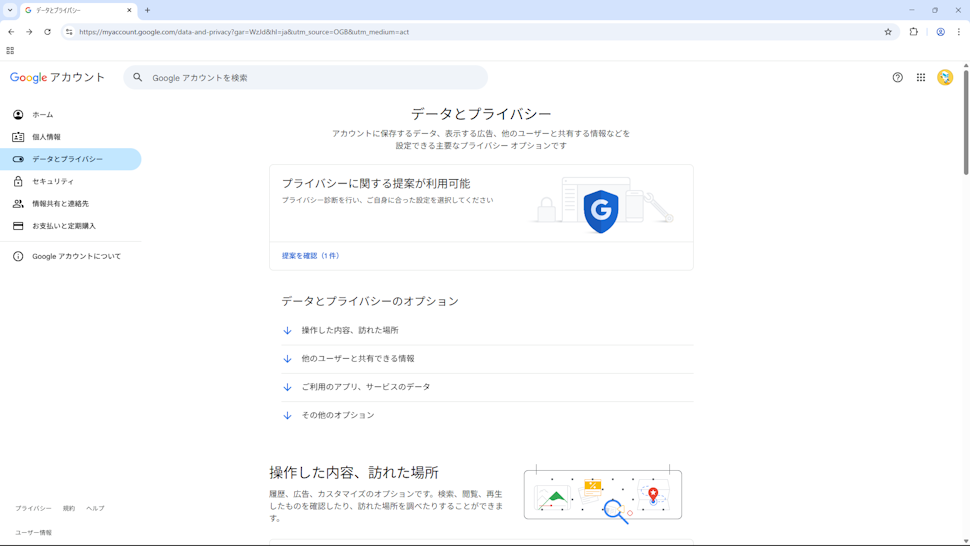Click the browser forward arrow
970x546 pixels.
point(29,32)
